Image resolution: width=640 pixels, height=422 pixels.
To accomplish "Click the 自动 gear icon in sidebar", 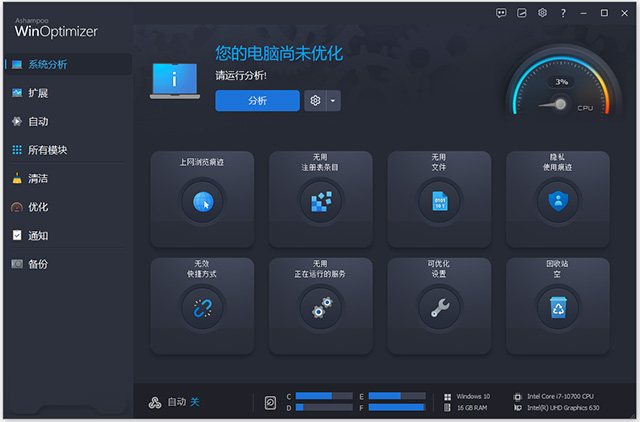I will click(17, 122).
